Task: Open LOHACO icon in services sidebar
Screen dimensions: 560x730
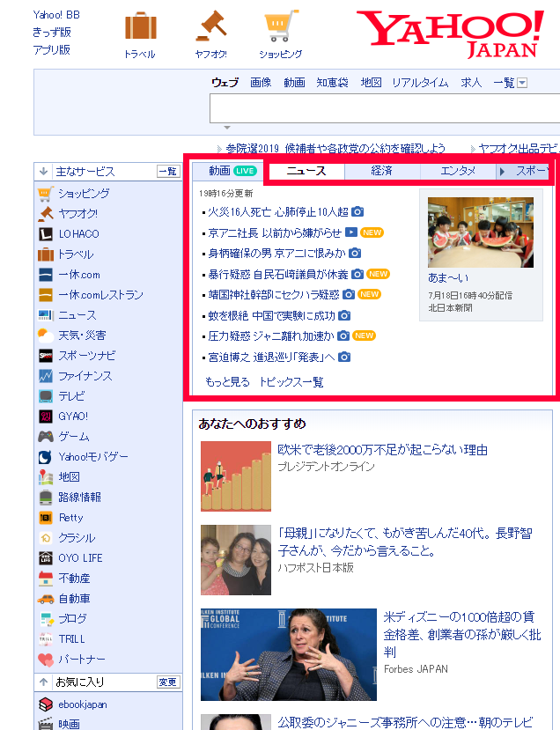Action: point(46,234)
